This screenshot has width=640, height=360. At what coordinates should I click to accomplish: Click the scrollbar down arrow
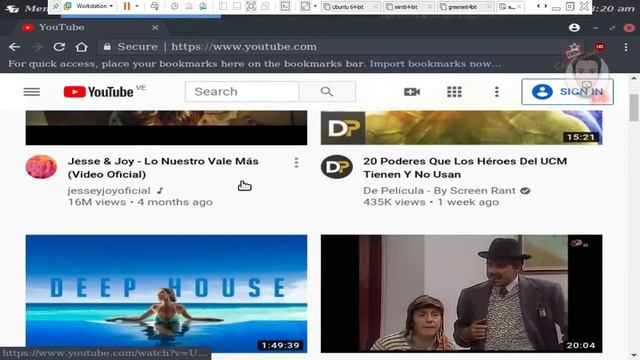(x=634, y=356)
